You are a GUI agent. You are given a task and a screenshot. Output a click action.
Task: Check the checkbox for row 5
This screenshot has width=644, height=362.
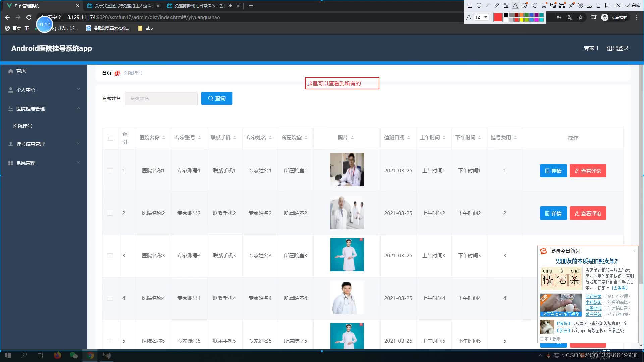click(110, 341)
